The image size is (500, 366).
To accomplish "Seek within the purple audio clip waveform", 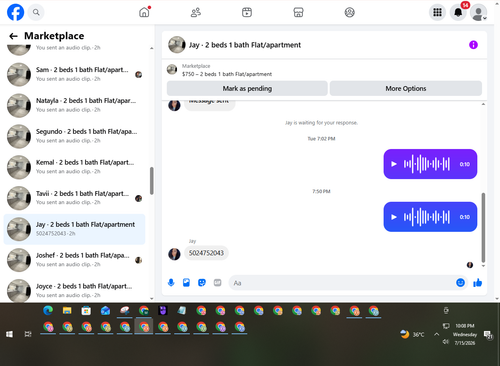I will [427, 164].
